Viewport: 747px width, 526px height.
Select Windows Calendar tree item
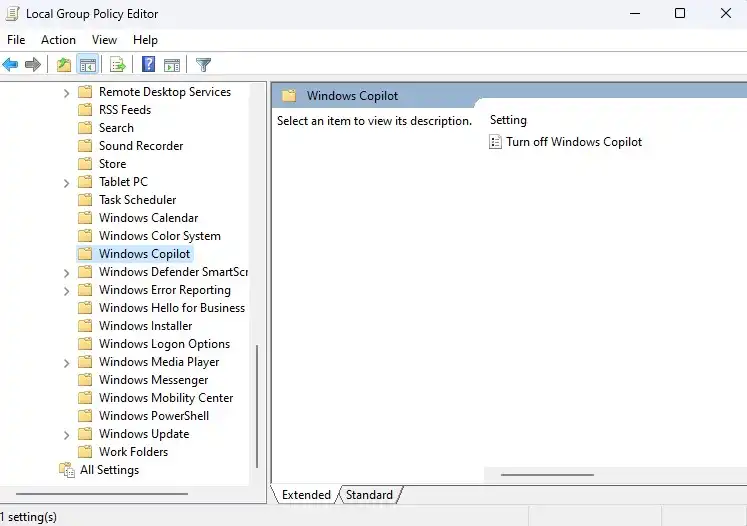pyautogui.click(x=148, y=218)
